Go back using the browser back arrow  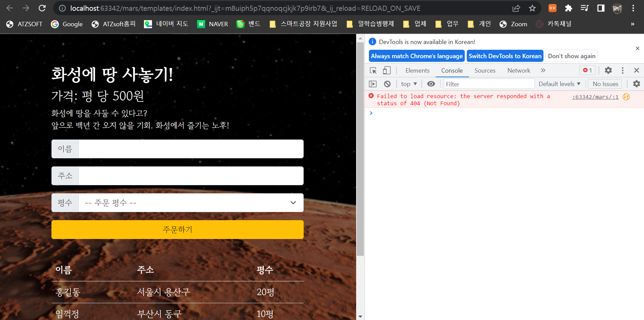10,8
